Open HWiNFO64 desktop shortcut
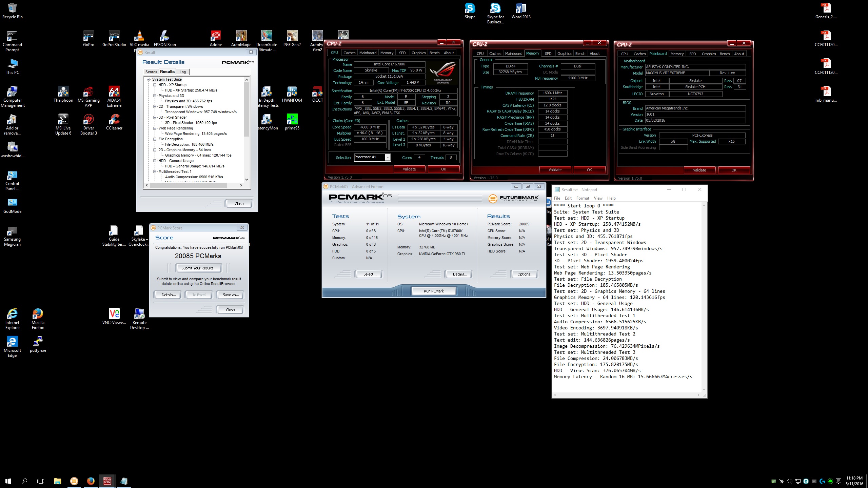The image size is (868, 488). click(292, 94)
